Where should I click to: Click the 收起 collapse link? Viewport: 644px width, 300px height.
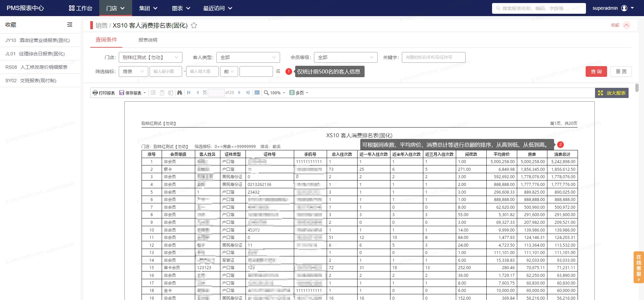tap(615, 25)
